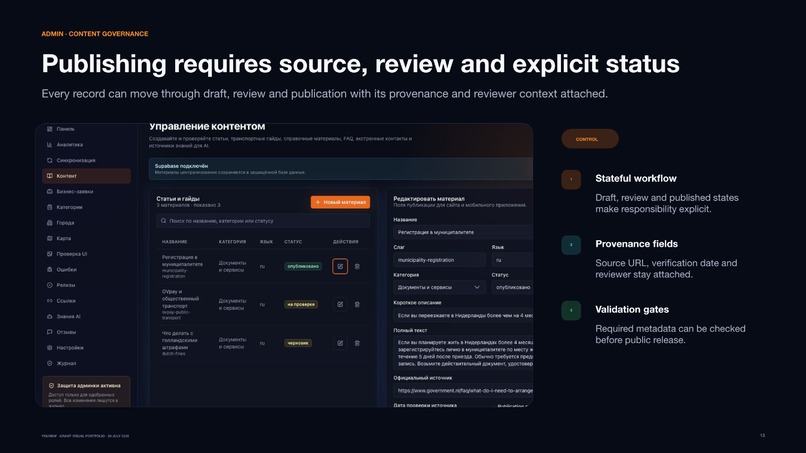The image size is (806, 453).
Task: Click the Supabase подключён banner text
Action: [181, 166]
